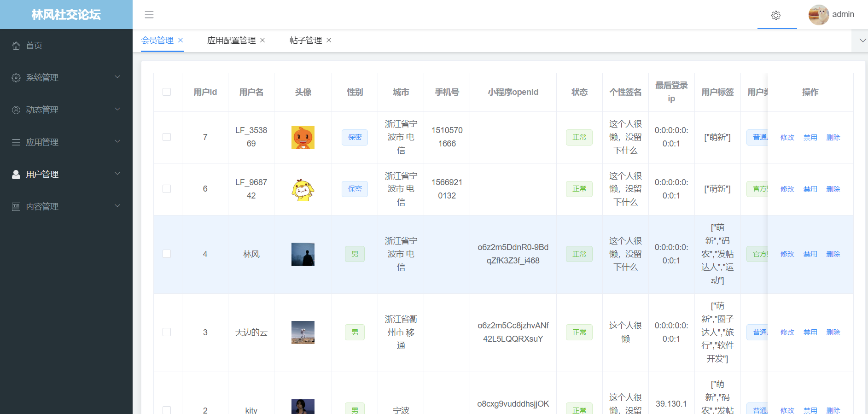Click 禁用 for user 天边的云
868x414 pixels.
810,332
